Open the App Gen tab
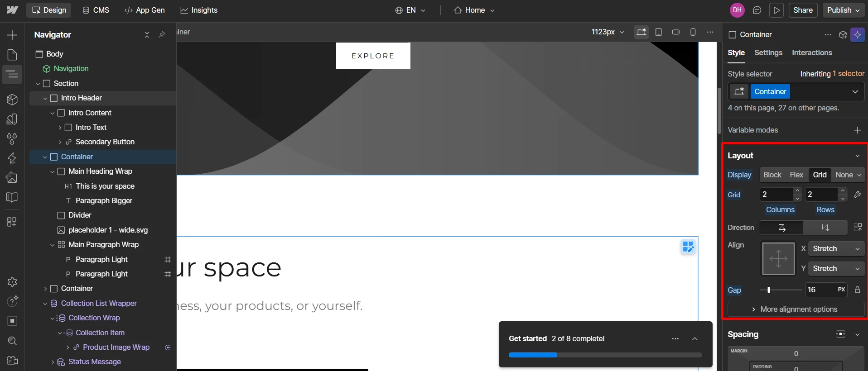This screenshot has height=371, width=868. 145,10
